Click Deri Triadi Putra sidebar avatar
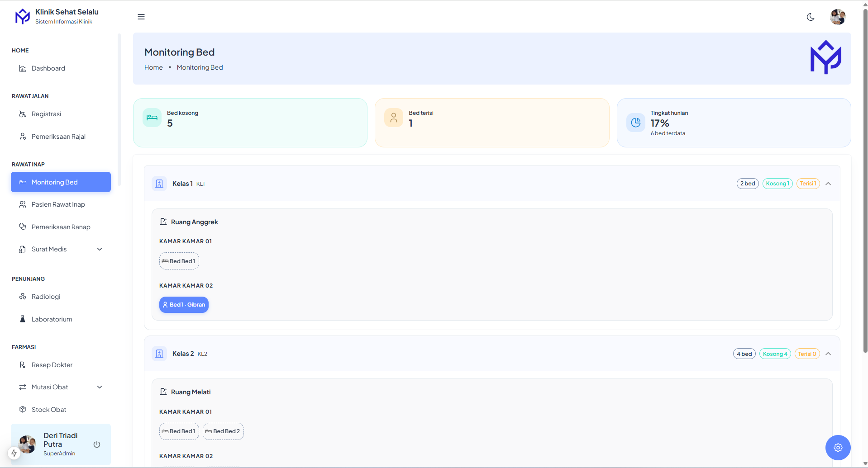Image resolution: width=868 pixels, height=468 pixels. (x=27, y=444)
